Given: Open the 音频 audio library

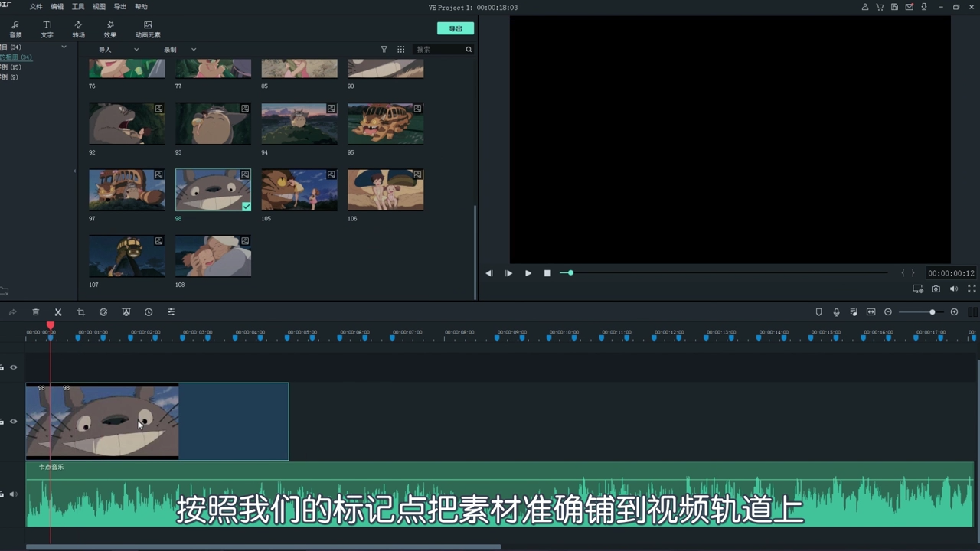Looking at the screenshot, I should 15,29.
